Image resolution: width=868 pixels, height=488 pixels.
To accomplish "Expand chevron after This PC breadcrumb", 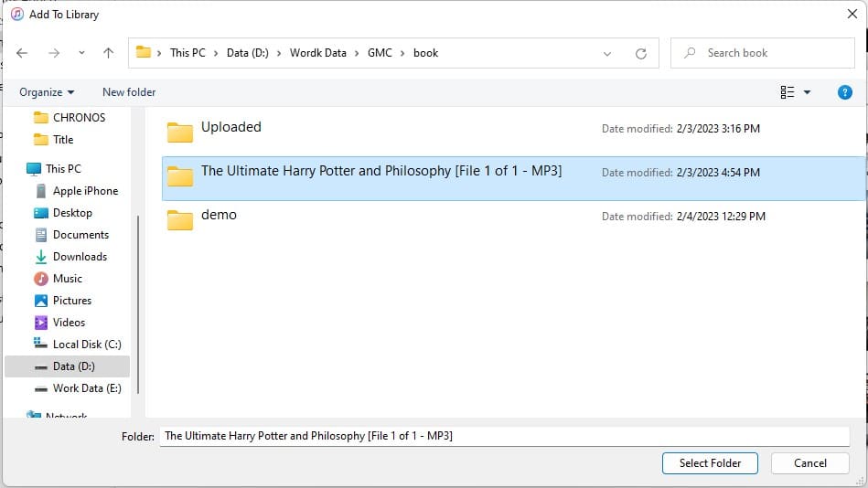I will coord(215,53).
